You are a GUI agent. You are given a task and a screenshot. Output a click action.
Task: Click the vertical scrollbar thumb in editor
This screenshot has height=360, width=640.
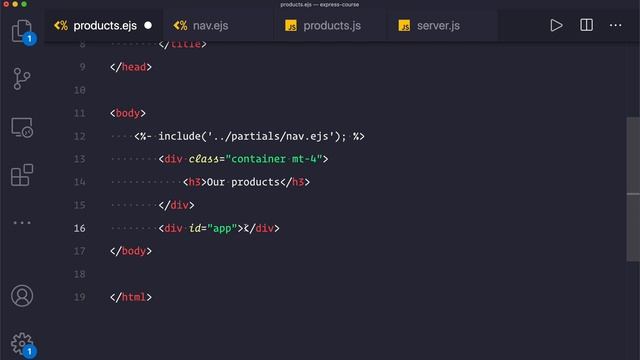click(633, 189)
